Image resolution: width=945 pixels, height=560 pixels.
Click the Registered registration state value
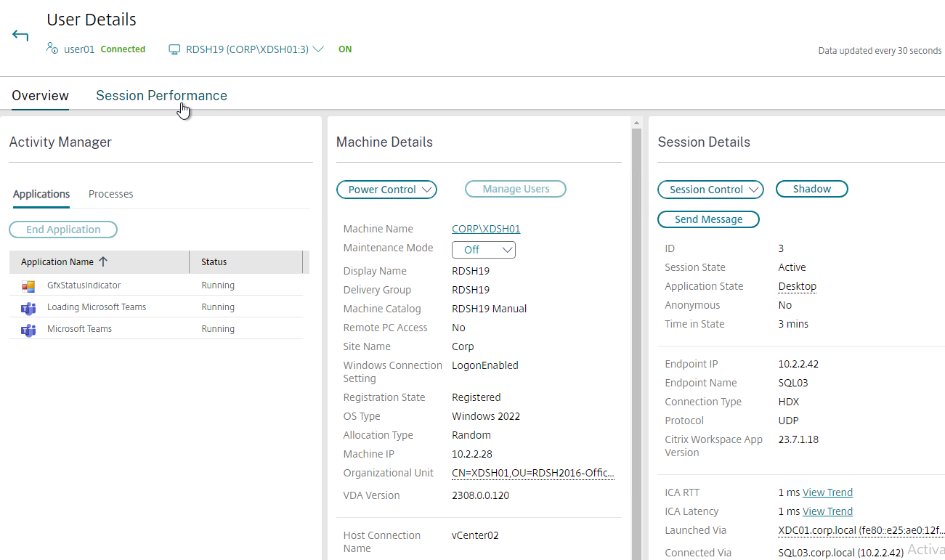(476, 397)
